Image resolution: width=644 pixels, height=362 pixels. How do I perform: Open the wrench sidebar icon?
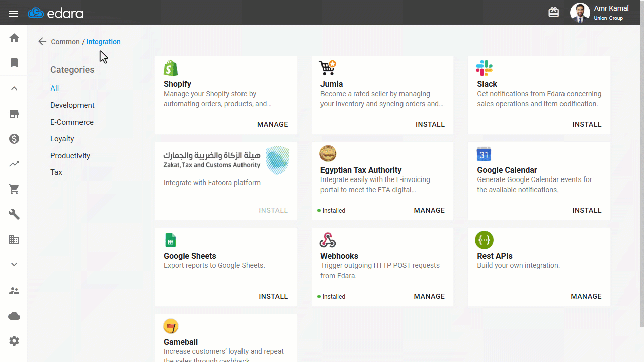[x=14, y=214]
